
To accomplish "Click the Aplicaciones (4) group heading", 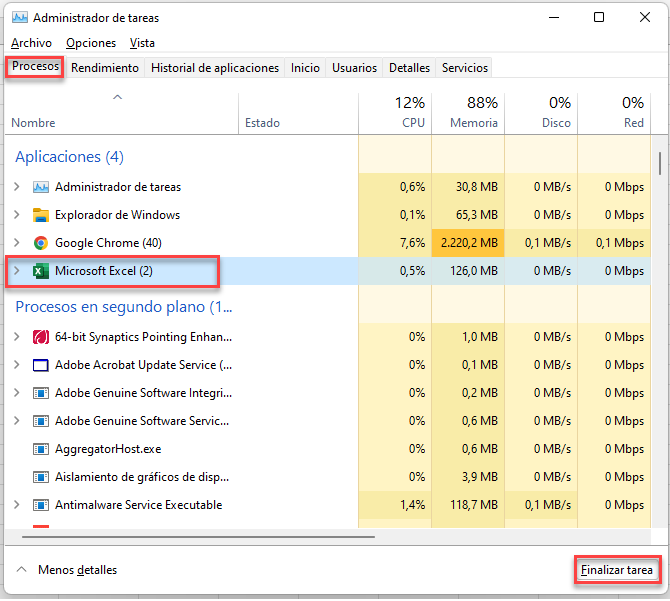I will [x=70, y=157].
